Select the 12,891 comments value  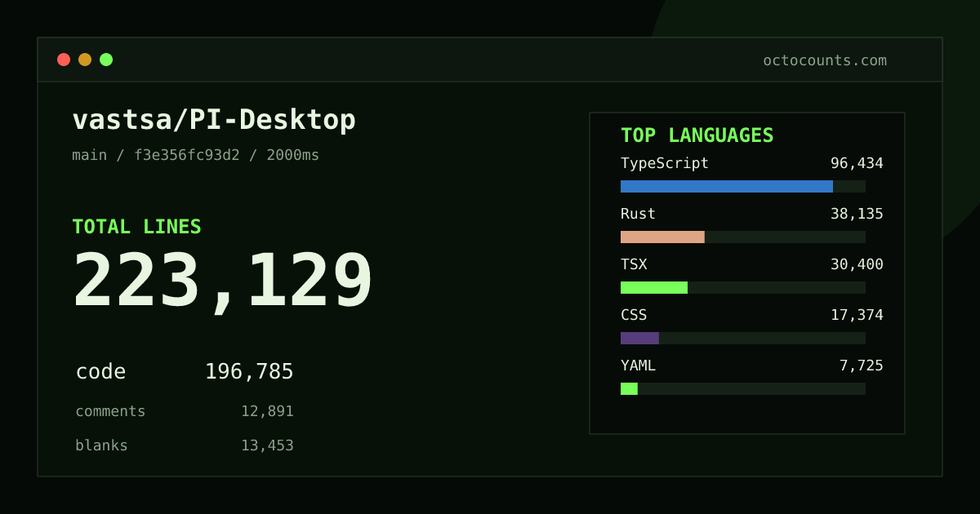[x=267, y=411]
